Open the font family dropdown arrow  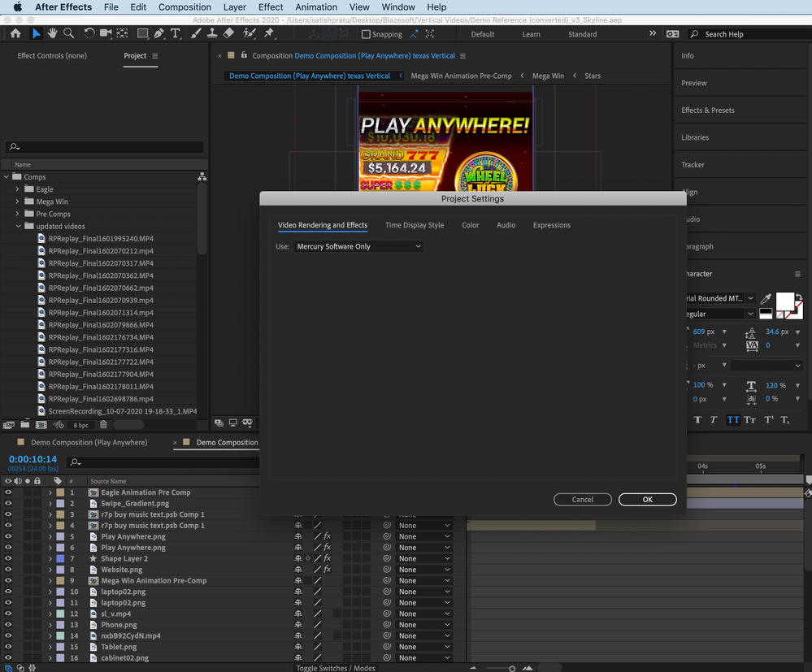pos(749,298)
